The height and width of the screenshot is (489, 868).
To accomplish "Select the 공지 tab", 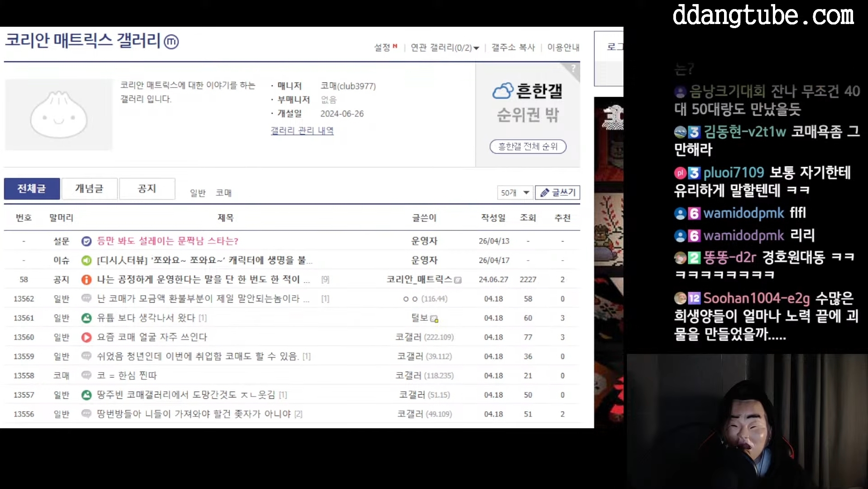I will click(147, 189).
